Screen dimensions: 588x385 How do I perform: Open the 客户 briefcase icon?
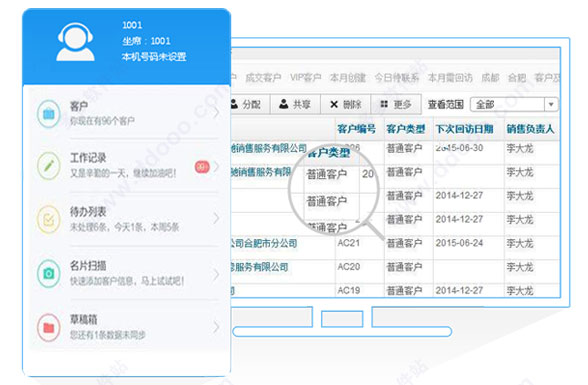49,114
